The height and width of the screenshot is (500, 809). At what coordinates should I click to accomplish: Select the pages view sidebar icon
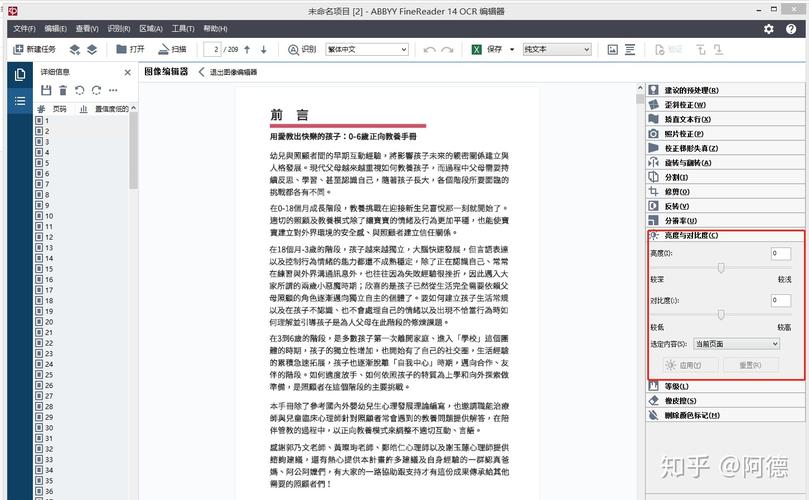pyautogui.click(x=20, y=75)
